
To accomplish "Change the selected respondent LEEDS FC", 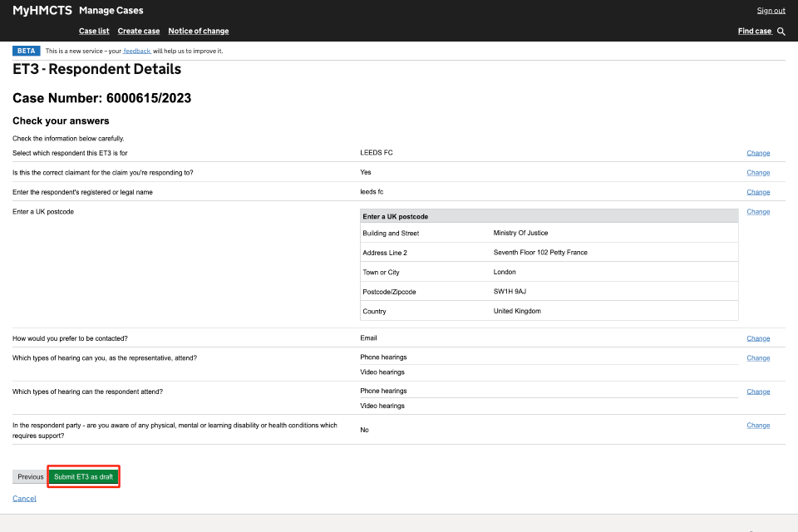I will (x=758, y=153).
